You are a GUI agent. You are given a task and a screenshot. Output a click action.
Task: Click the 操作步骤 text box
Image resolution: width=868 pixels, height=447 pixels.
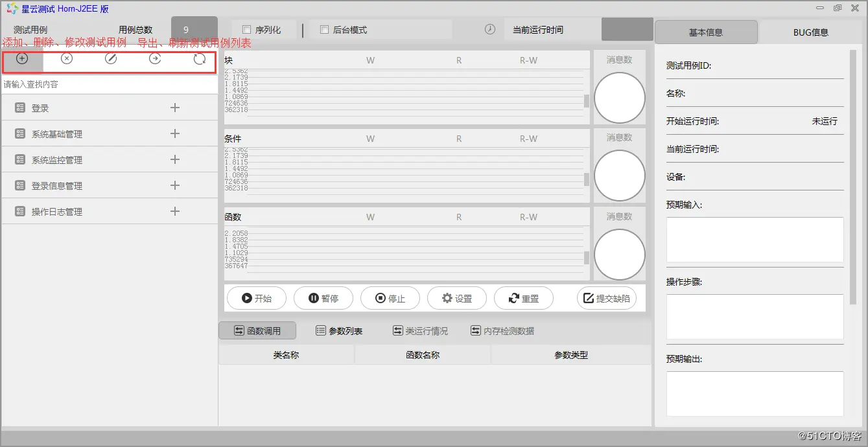point(755,317)
